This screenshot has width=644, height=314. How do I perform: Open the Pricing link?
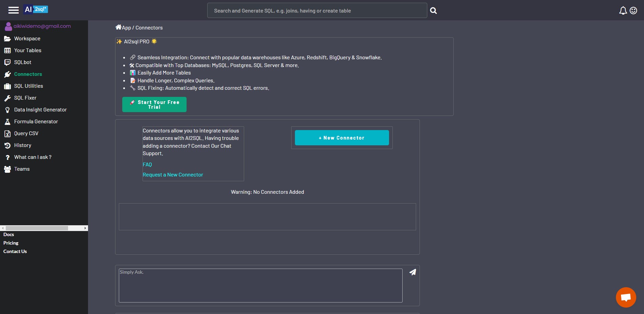(11, 243)
